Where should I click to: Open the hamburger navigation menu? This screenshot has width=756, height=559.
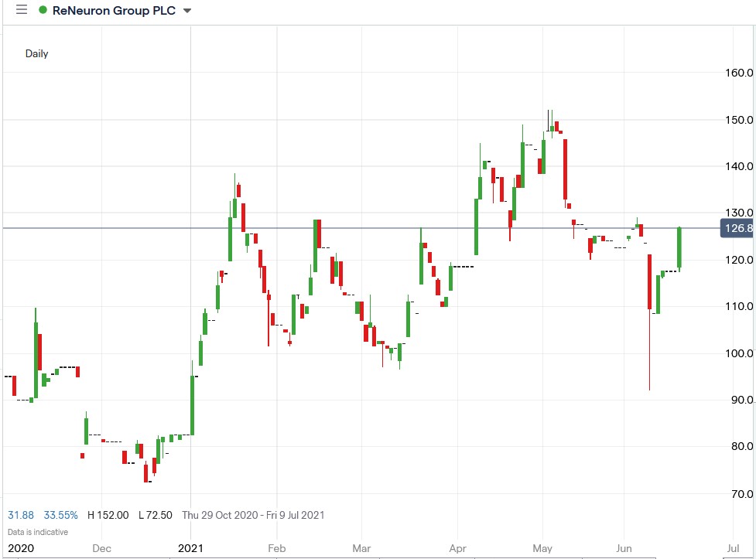[21, 10]
